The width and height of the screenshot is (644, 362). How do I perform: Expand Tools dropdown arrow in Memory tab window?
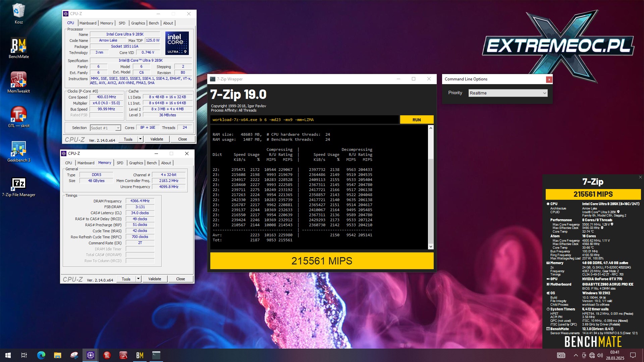pyautogui.click(x=138, y=279)
